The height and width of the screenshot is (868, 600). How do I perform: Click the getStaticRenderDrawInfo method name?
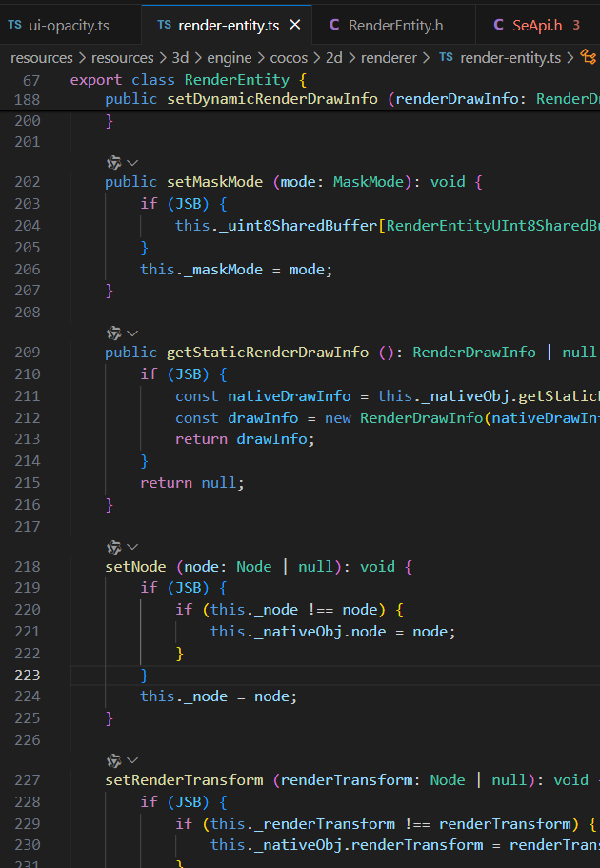coord(268,353)
